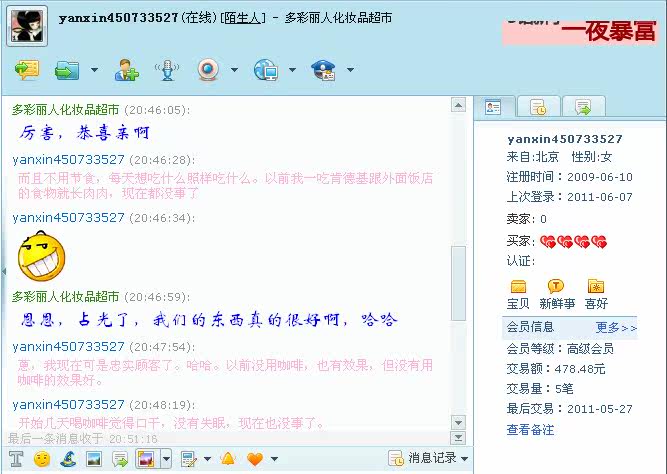Expand the notepad icon dropdown arrow
The width and height of the screenshot is (667, 474).
(207, 459)
